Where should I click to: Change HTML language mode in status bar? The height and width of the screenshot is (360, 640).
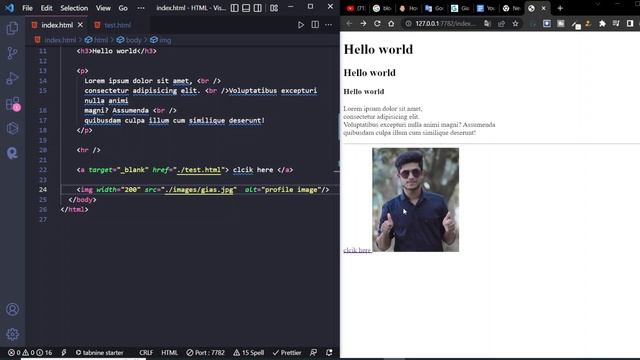pyautogui.click(x=169, y=353)
